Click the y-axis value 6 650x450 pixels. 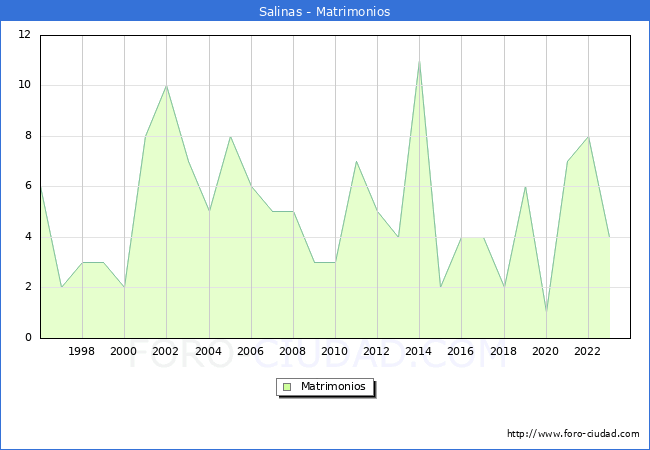[28, 186]
